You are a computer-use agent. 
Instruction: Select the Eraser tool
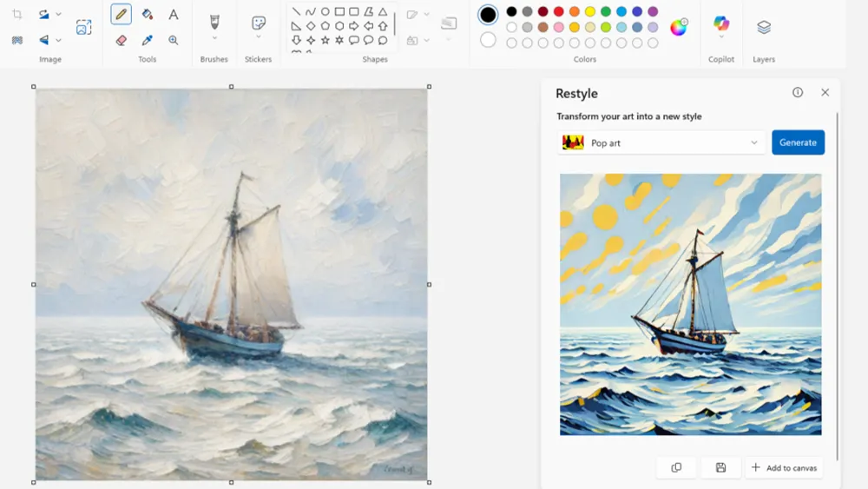[121, 40]
